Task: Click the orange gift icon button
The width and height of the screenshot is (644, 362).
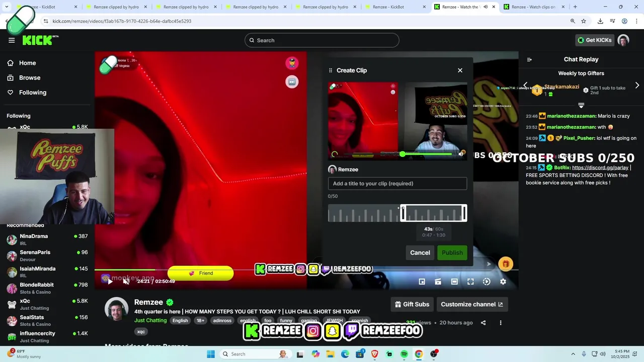Action: [x=506, y=264]
